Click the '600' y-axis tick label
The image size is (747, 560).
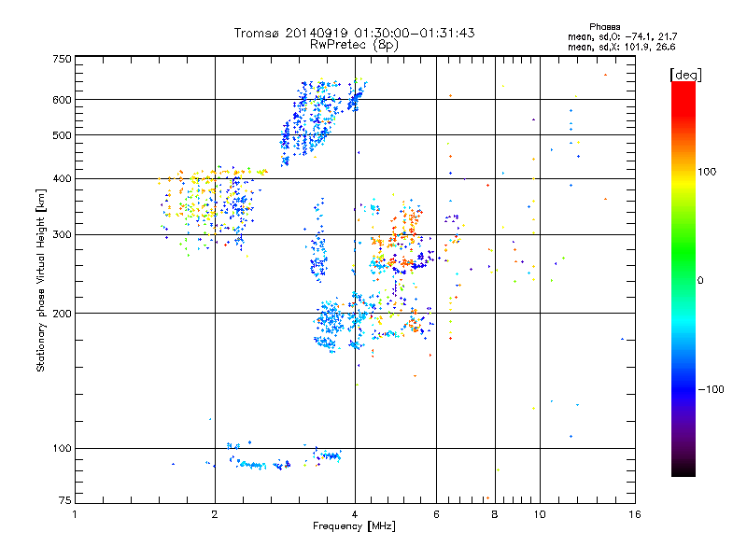pyautogui.click(x=62, y=100)
